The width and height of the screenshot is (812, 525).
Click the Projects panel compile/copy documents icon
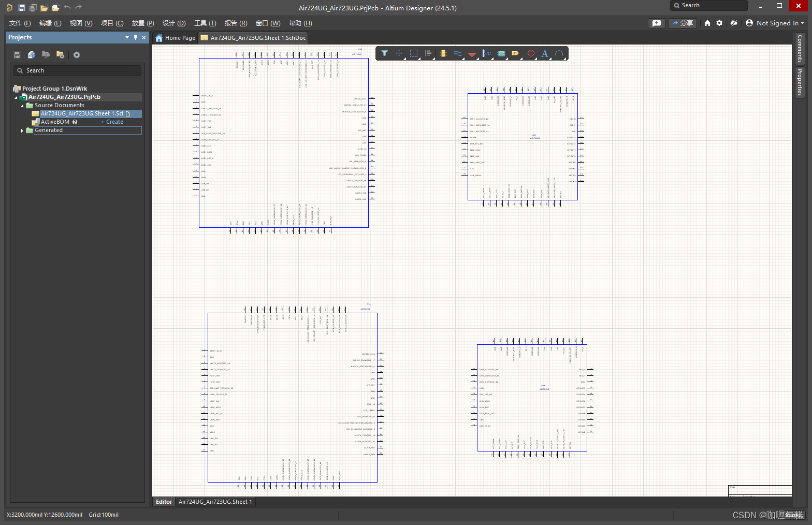(x=31, y=55)
